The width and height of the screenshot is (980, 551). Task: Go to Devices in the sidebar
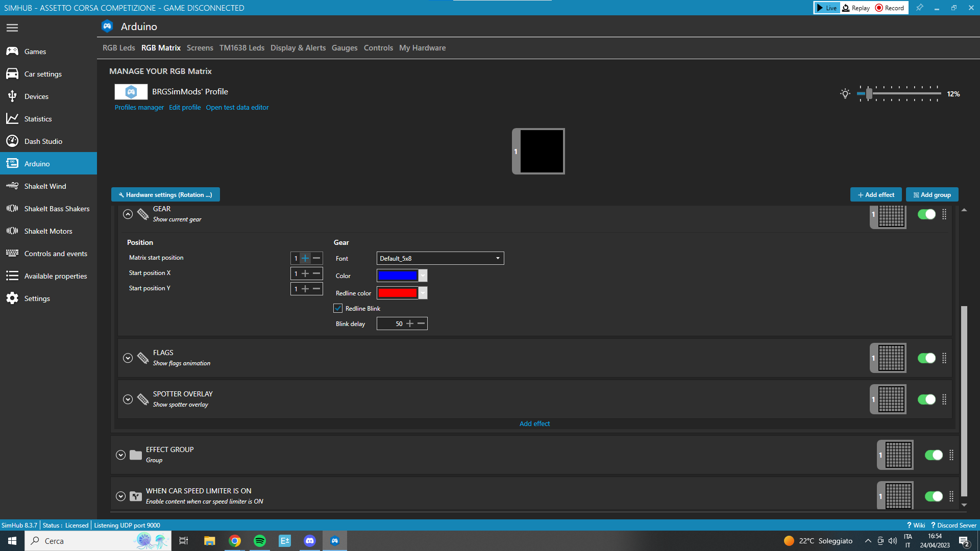48,96
